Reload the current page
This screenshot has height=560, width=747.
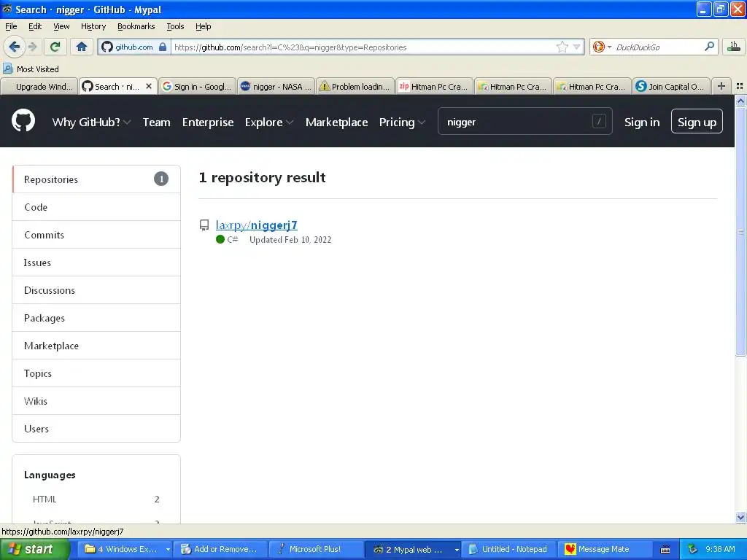tap(55, 47)
